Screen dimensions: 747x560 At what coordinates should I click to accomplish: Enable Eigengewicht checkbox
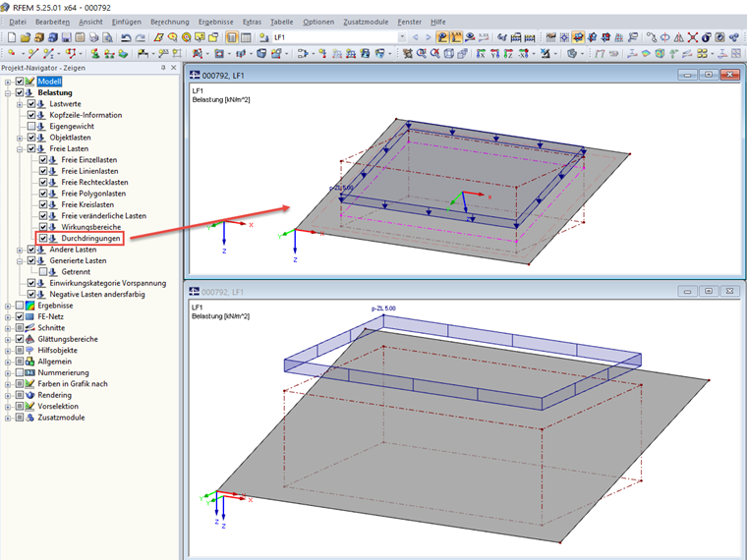(31, 126)
